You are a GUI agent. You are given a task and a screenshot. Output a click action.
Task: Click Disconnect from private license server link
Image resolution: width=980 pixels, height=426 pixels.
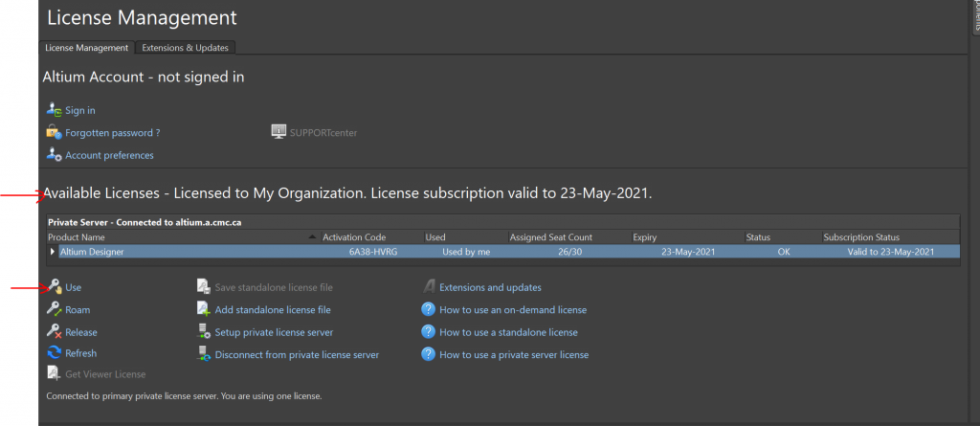pyautogui.click(x=297, y=355)
